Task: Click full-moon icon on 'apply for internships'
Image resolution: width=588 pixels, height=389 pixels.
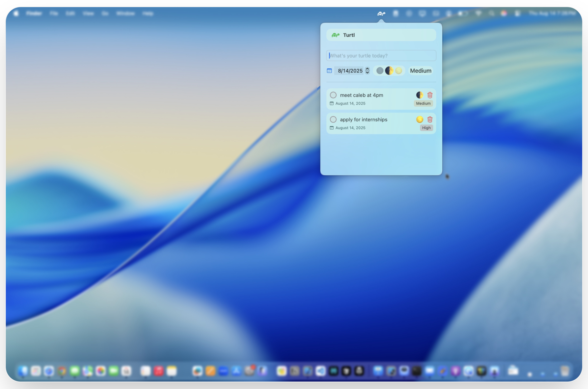Action: (419, 120)
